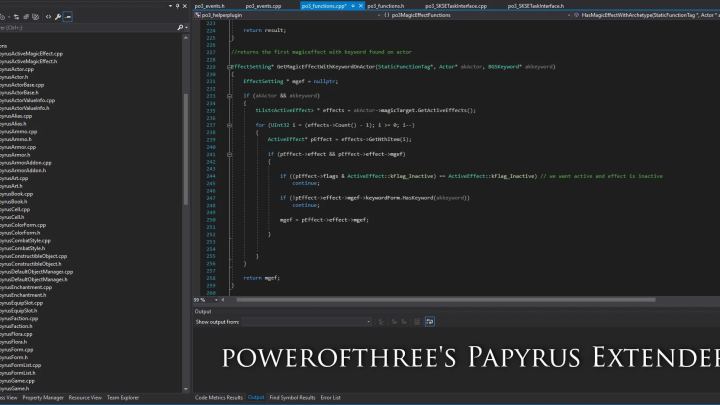This screenshot has width=720, height=405.
Task: Switch to the Team Explorer tab
Action: tap(123, 398)
